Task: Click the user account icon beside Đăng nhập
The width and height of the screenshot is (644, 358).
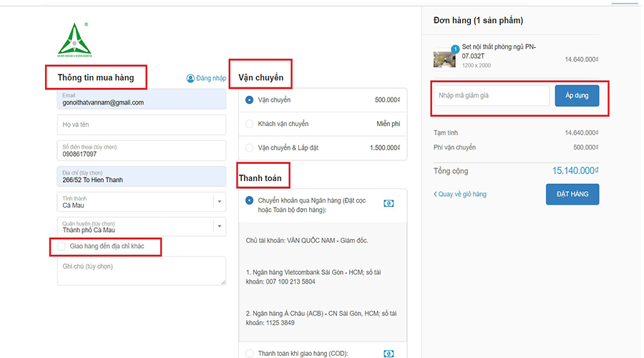Action: click(x=190, y=78)
